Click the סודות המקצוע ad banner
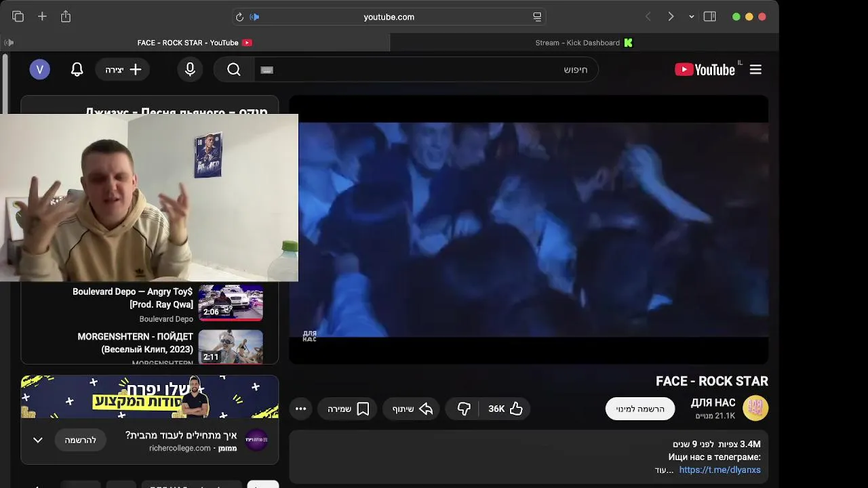 [150, 396]
